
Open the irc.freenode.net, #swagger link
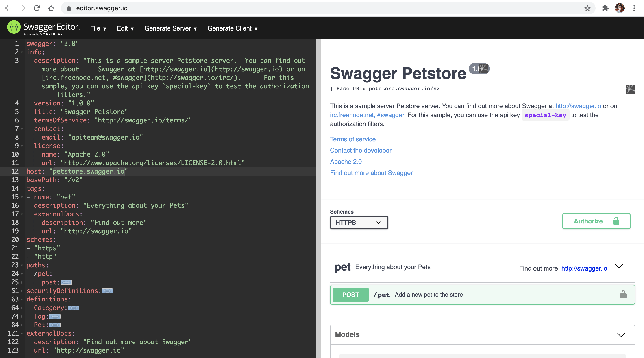(367, 115)
